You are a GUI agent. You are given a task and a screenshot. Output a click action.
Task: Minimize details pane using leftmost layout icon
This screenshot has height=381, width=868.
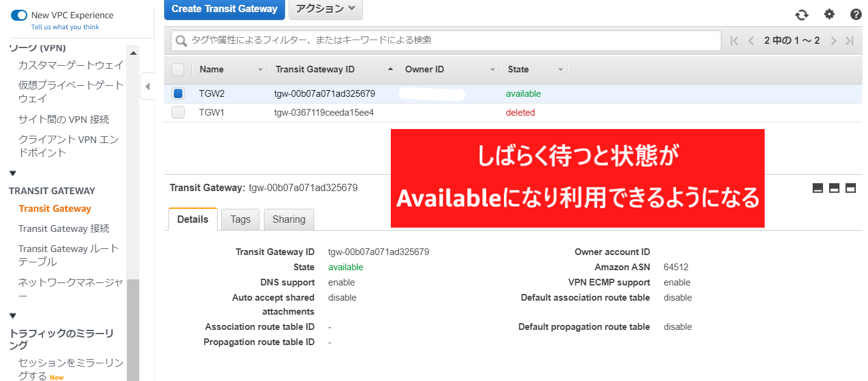coord(818,188)
